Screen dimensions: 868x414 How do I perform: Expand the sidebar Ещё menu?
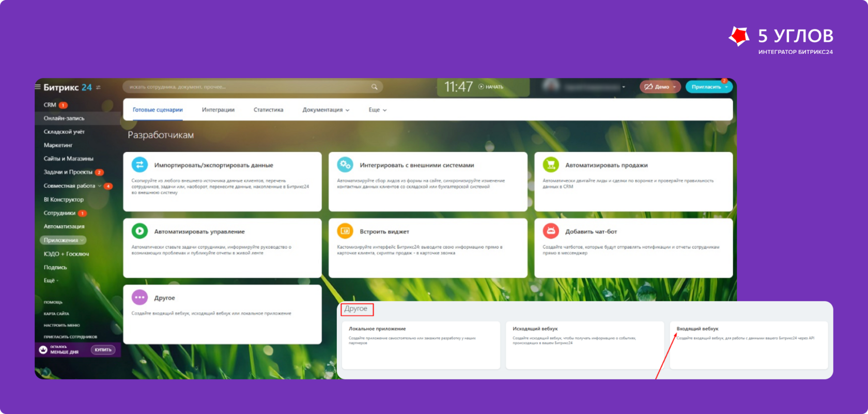(x=51, y=281)
